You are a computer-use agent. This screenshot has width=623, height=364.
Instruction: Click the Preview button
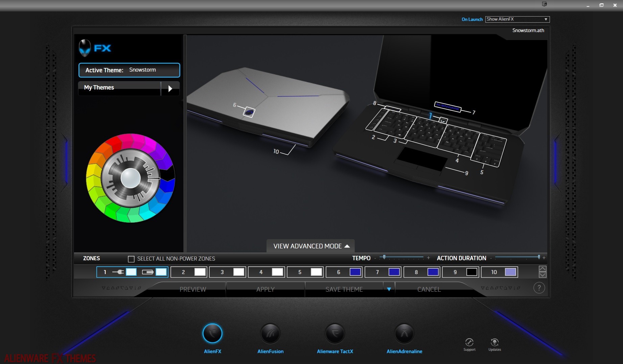click(193, 289)
